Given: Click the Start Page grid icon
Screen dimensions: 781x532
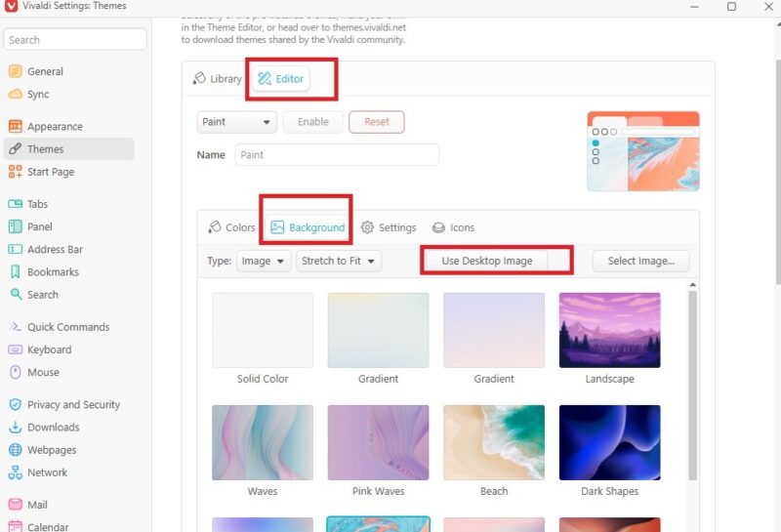Looking at the screenshot, I should (15, 172).
